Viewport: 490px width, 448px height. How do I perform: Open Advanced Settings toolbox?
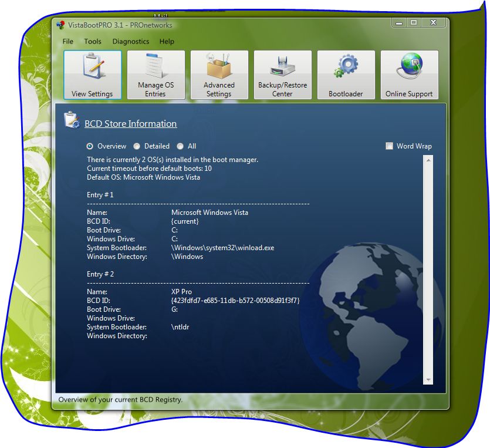click(219, 75)
